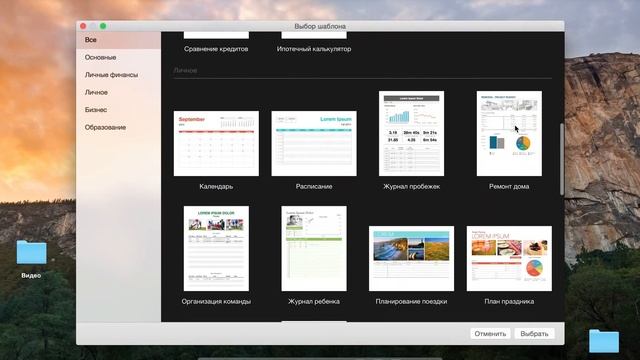Pick the План праздника template thumbnail

509,258
